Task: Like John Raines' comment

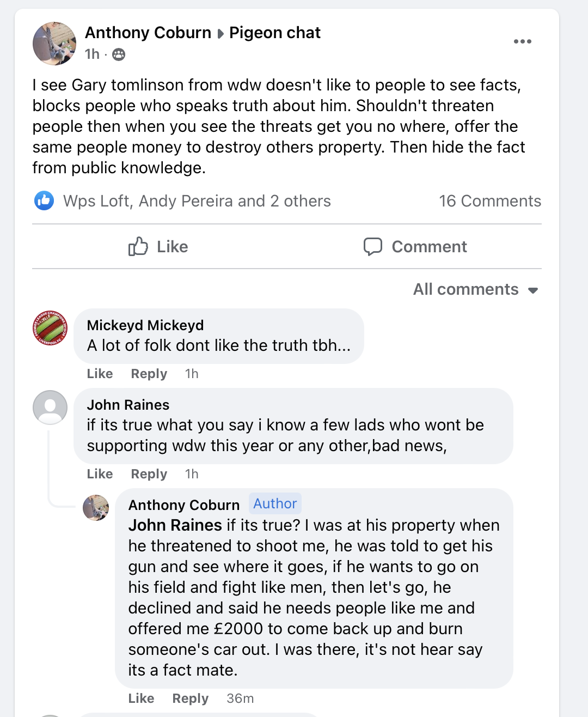Action: click(100, 474)
